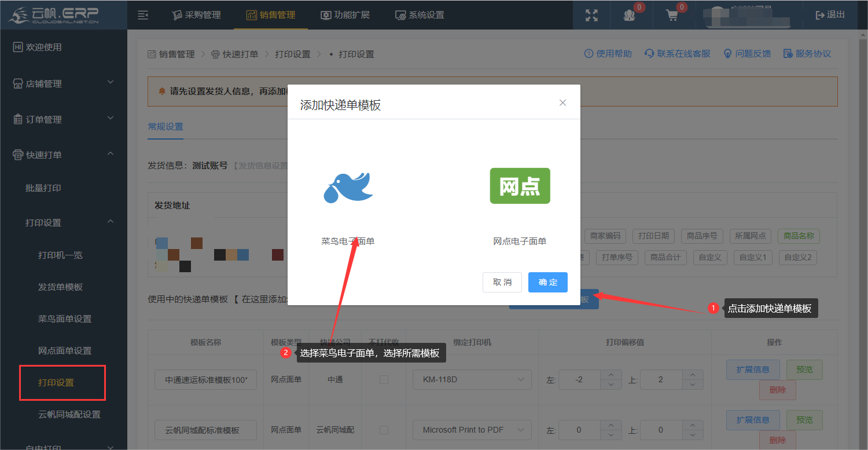Click 商品序号 field tag
This screenshot has width=868, height=450.
[x=702, y=236]
